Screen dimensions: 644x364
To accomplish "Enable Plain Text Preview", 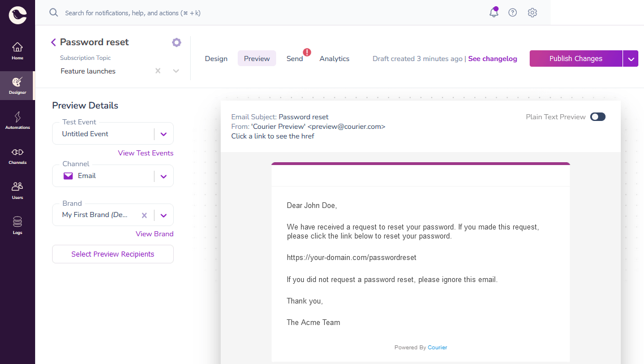I will coord(598,116).
